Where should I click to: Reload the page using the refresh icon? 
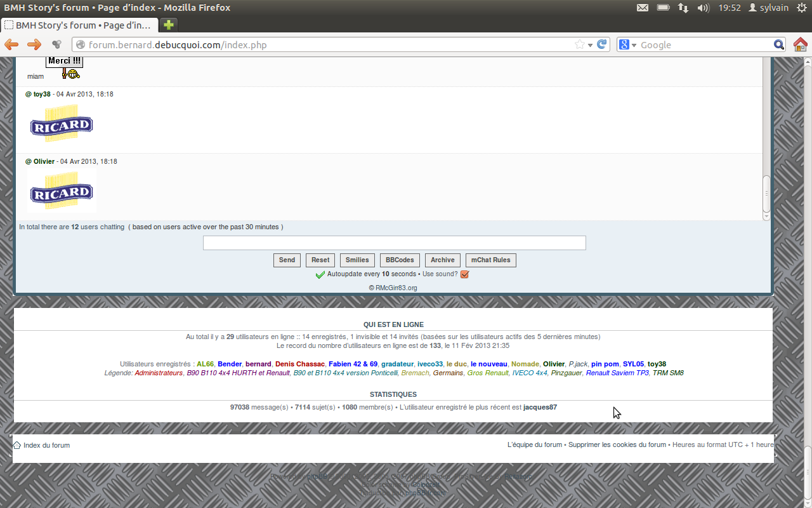602,44
